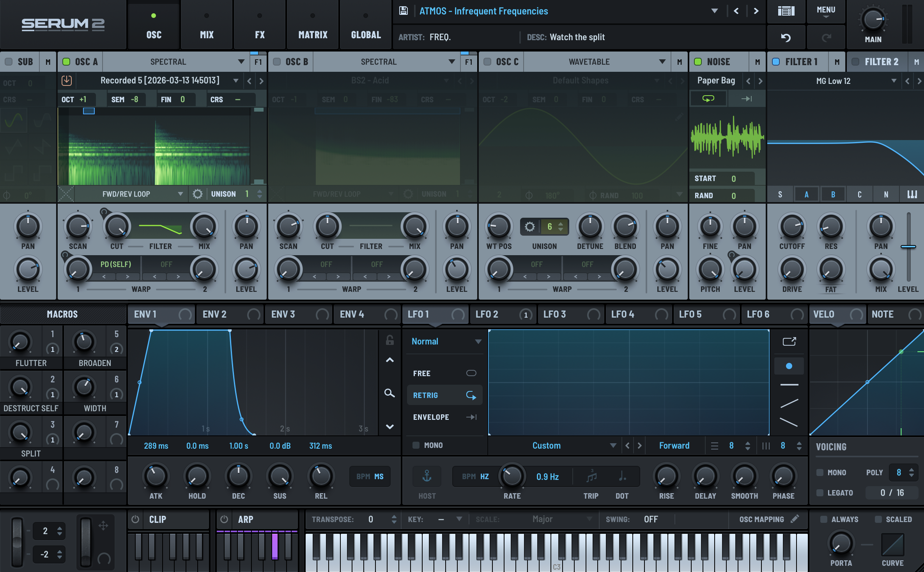Click OSC A unison settings gear icon

[198, 194]
